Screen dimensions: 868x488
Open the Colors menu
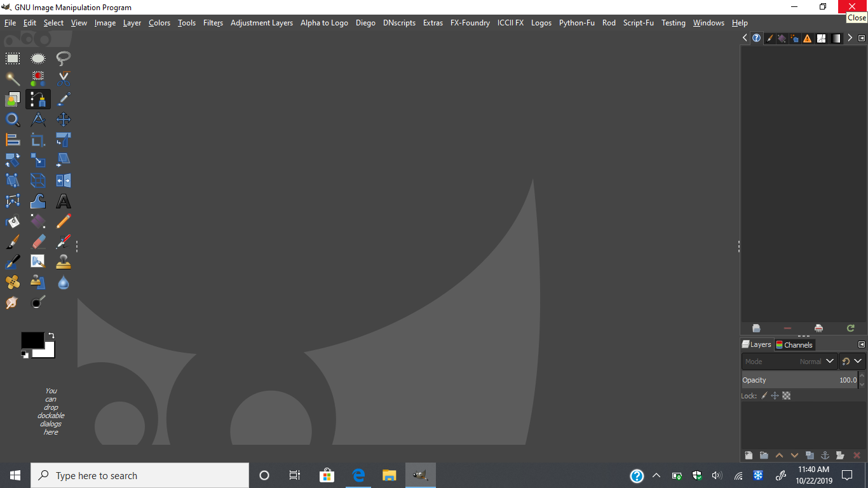coord(159,22)
